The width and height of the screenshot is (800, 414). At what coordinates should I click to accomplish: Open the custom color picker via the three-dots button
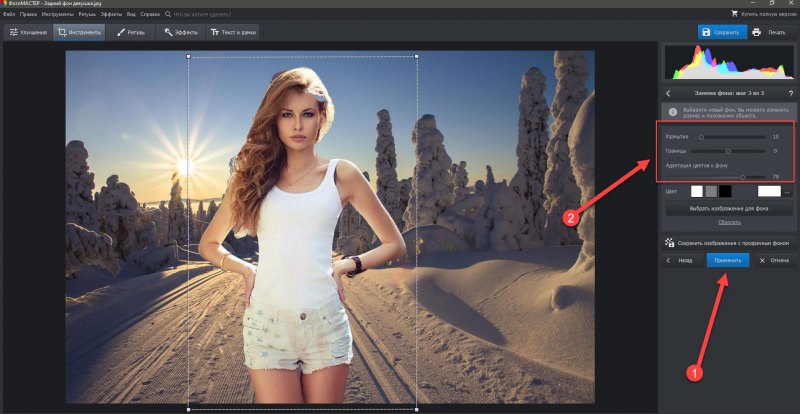(x=787, y=192)
